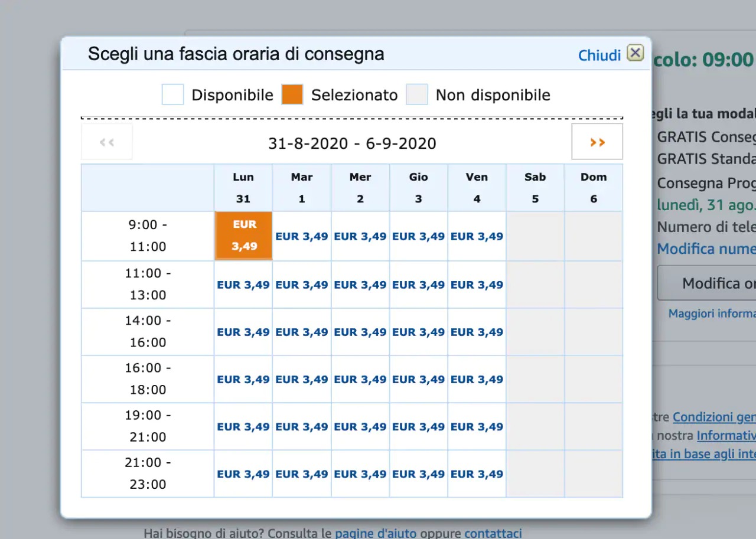Go to next week with orange arrows
Image resolution: width=756 pixels, height=539 pixels.
click(597, 142)
